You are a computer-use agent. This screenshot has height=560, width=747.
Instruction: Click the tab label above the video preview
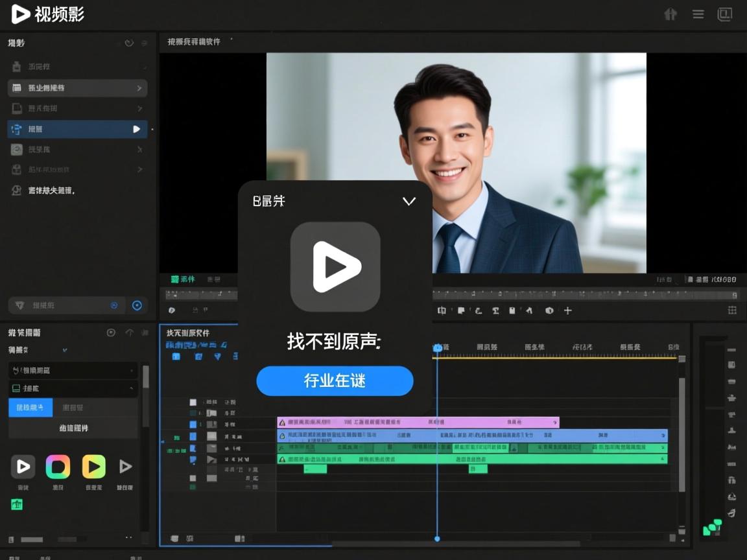[195, 41]
